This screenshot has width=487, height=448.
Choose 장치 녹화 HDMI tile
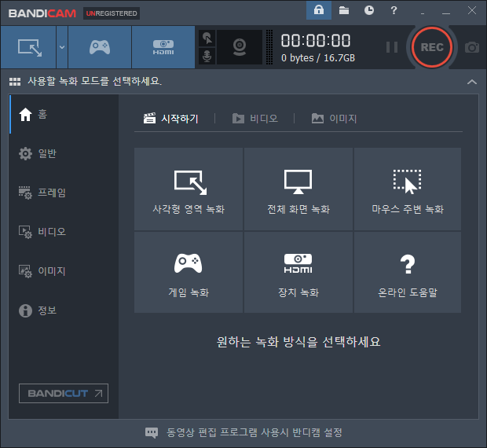click(x=298, y=272)
